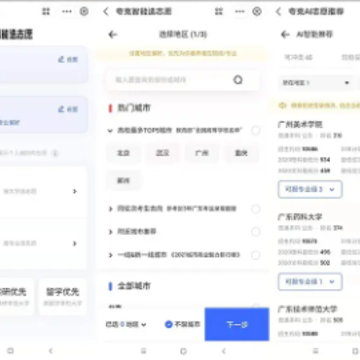Tap the Android home button under left panel
The height and width of the screenshot is (360, 360).
tap(11, 351)
